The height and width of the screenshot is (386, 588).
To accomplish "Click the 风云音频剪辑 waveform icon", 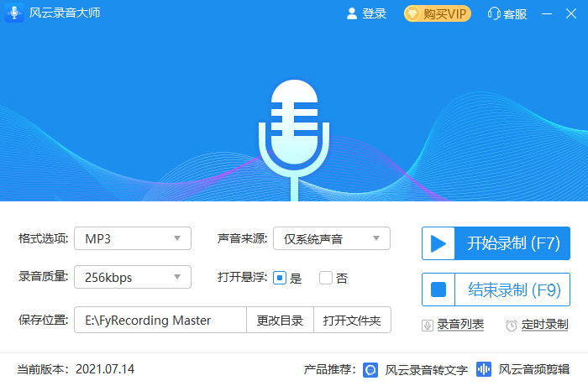I will coord(484,369).
